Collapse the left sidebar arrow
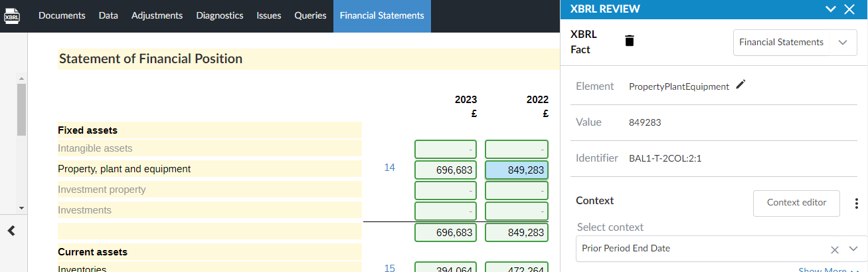The height and width of the screenshot is (272, 868). click(x=11, y=231)
